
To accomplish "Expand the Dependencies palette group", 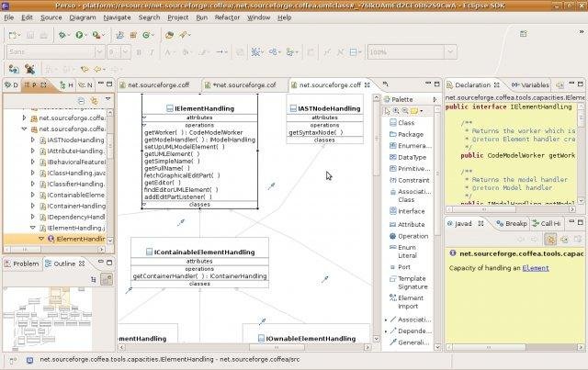I will pyautogui.click(x=386, y=331).
